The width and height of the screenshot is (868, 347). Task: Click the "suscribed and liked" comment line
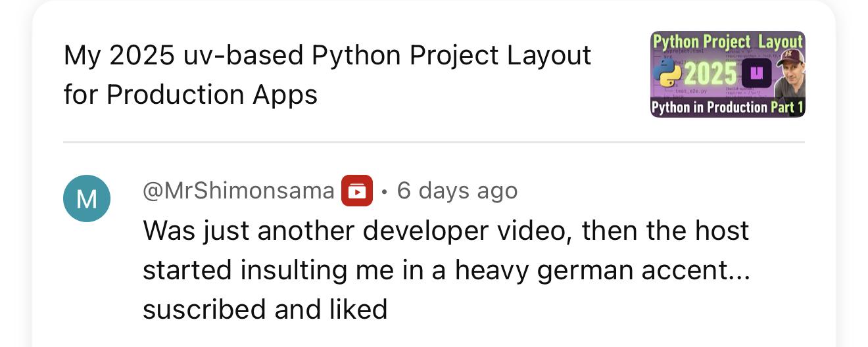[x=265, y=310]
